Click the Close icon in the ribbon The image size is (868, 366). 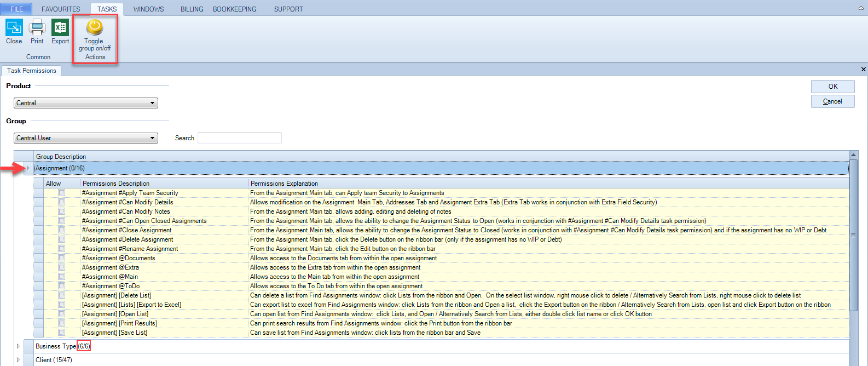[x=14, y=27]
